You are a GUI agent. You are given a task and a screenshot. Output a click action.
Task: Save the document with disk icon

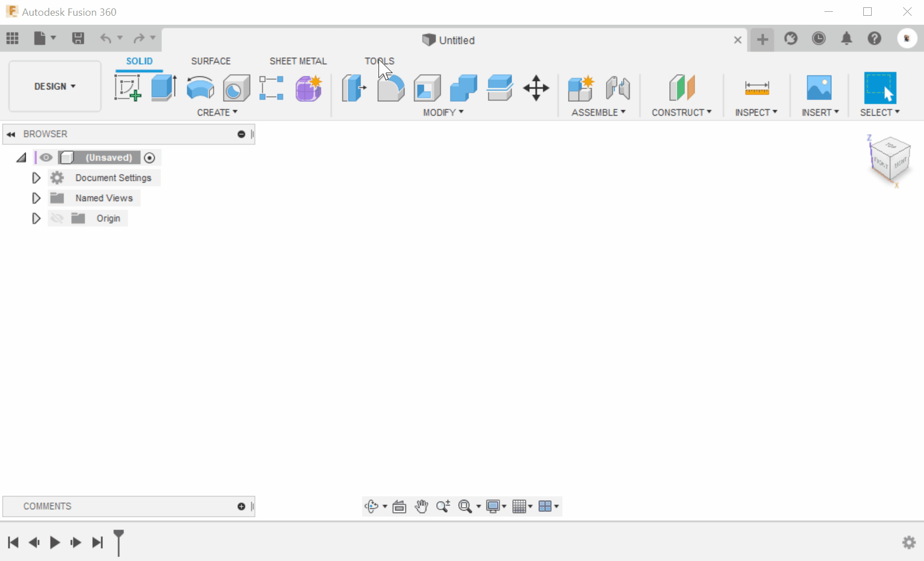tap(78, 38)
